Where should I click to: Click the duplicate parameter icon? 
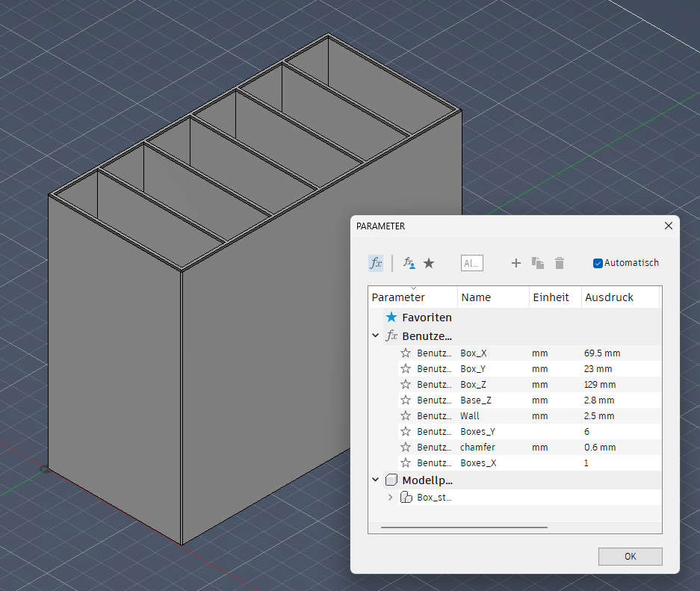(x=537, y=263)
